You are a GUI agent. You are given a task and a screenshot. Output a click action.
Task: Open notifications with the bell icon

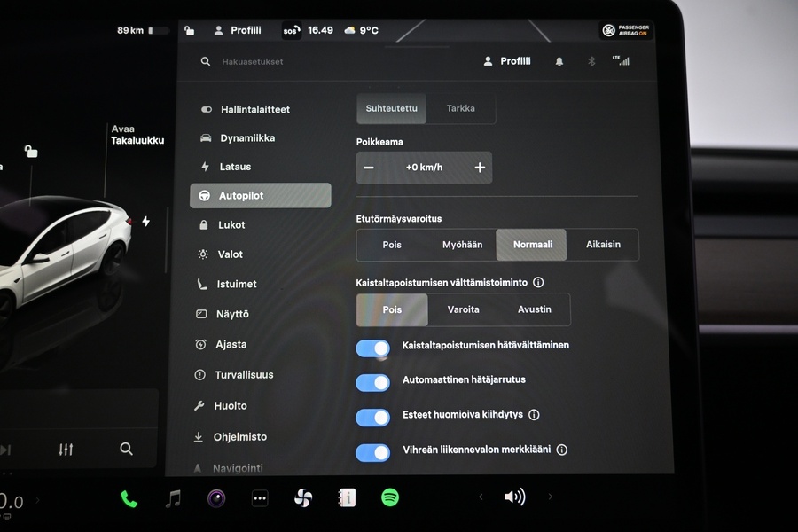coord(558,61)
